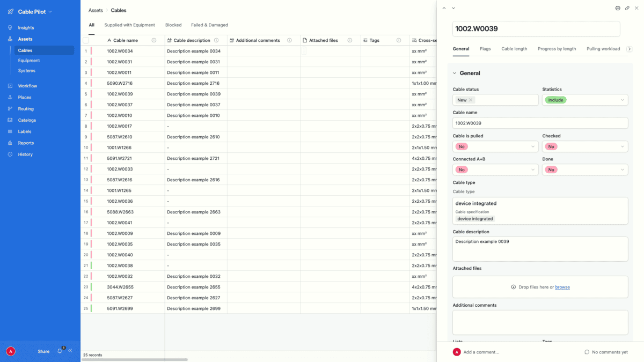Screen dimensions: 644x362
Task: Select the Blocked view tab
Action: pyautogui.click(x=173, y=25)
